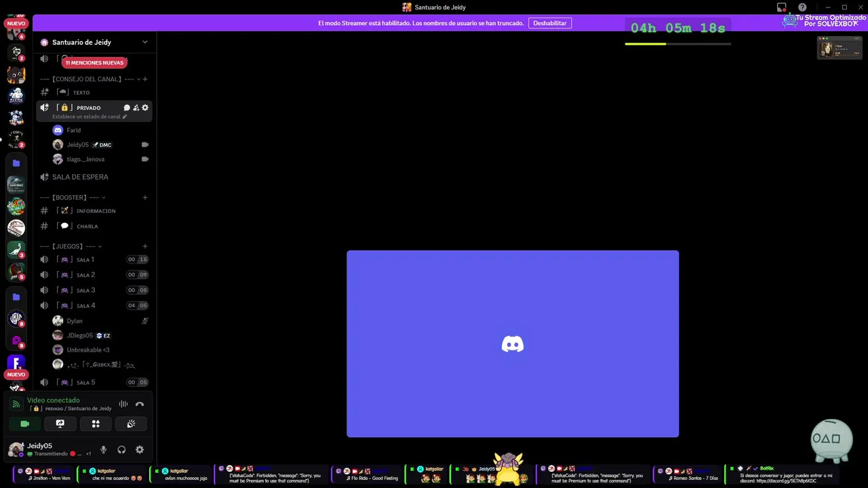Open Santuario de Jeidy server dropdown
The image size is (868, 488).
(144, 42)
